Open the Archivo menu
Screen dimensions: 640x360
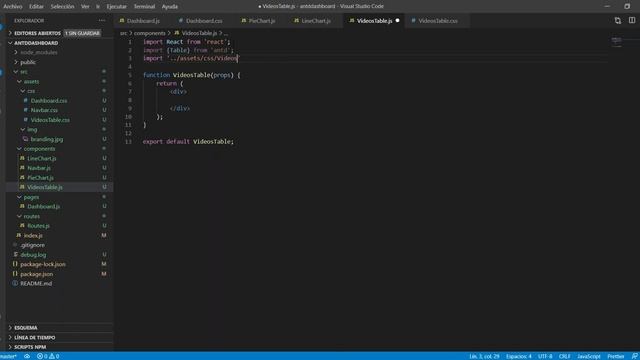click(13, 7)
